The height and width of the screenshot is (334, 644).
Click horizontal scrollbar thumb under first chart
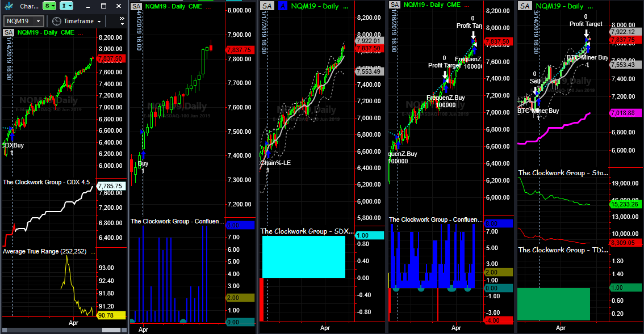(111, 330)
